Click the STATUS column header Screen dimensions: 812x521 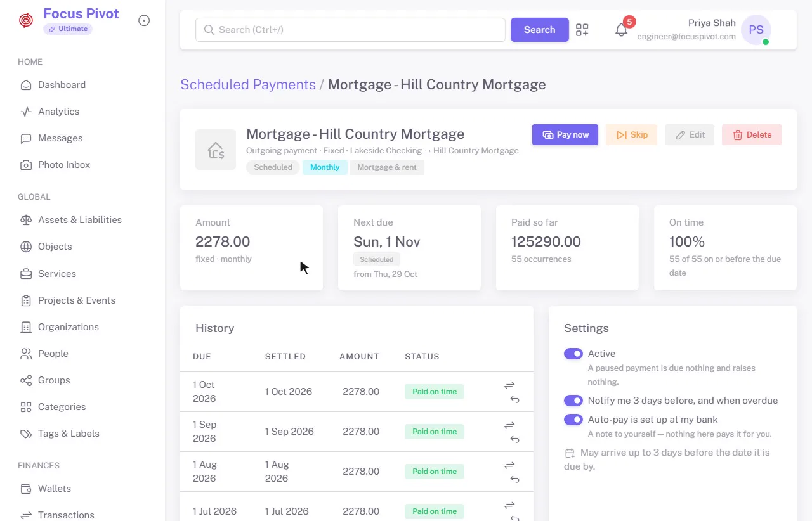(x=422, y=357)
